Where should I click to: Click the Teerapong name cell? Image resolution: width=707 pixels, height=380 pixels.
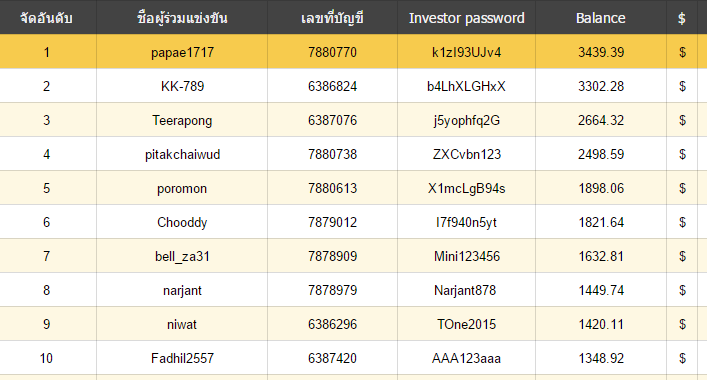pyautogui.click(x=182, y=120)
